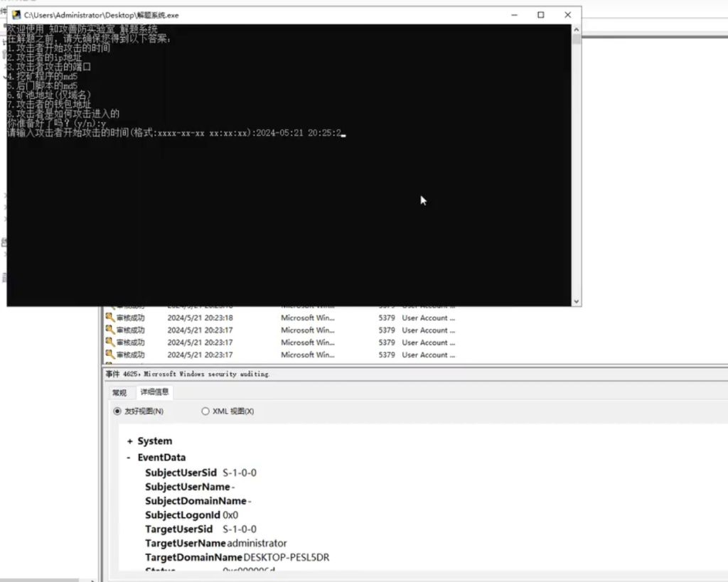This screenshot has width=728, height=582.
Task: Click the audit icon on the 20:23:18 row
Action: point(109,318)
